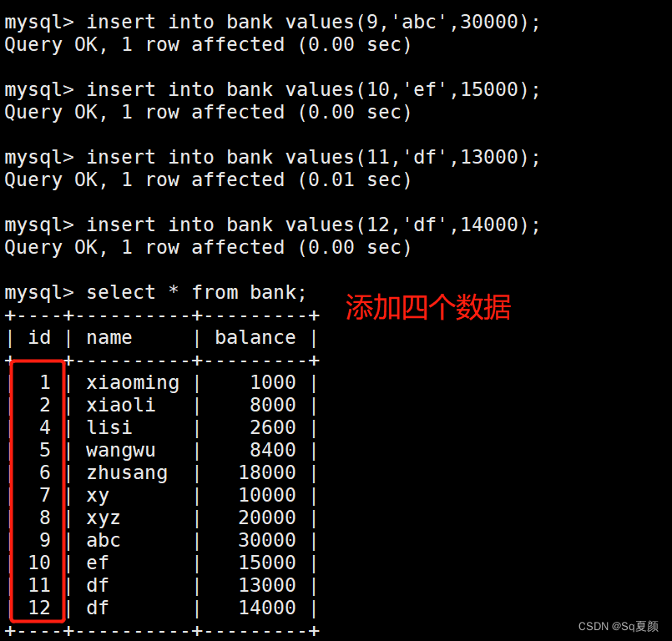This screenshot has height=641, width=672.
Task: Click id value 2 in the table
Action: (x=45, y=405)
